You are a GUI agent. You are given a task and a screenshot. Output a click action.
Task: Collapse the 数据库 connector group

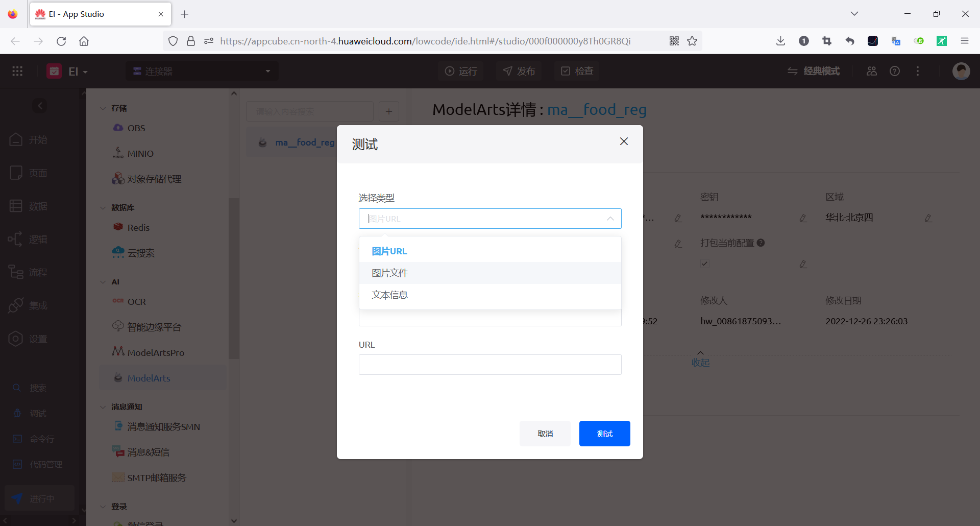click(x=103, y=208)
